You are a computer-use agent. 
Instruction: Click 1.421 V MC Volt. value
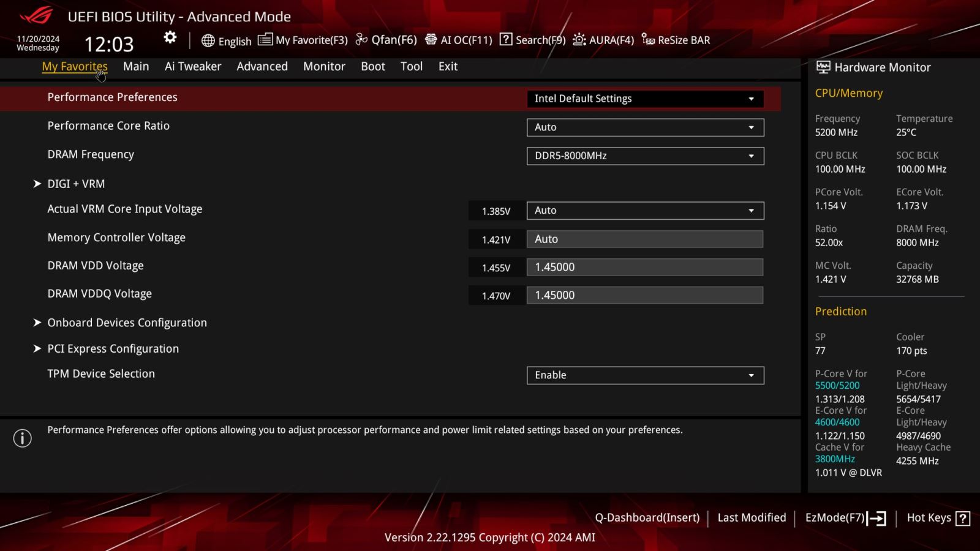pos(830,280)
